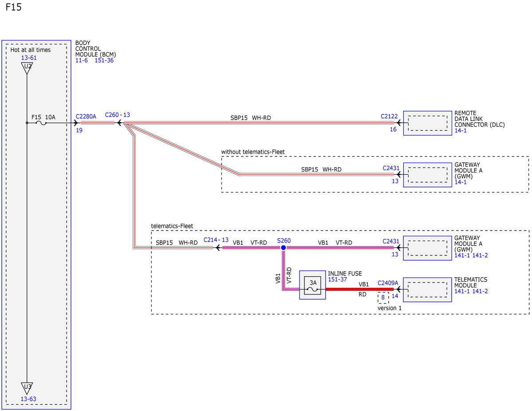Click the U2 triangle connector symbol

(x=27, y=68)
